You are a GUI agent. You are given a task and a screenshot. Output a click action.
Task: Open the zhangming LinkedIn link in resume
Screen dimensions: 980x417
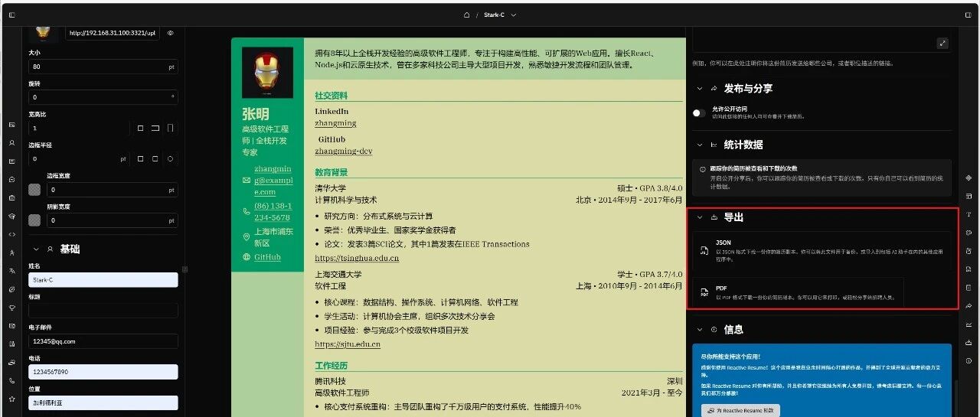coord(335,122)
